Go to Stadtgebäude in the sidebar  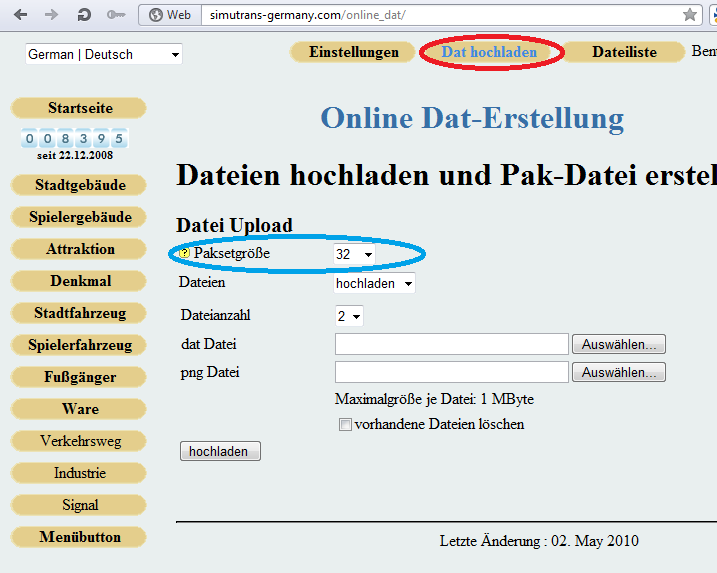coord(80,185)
